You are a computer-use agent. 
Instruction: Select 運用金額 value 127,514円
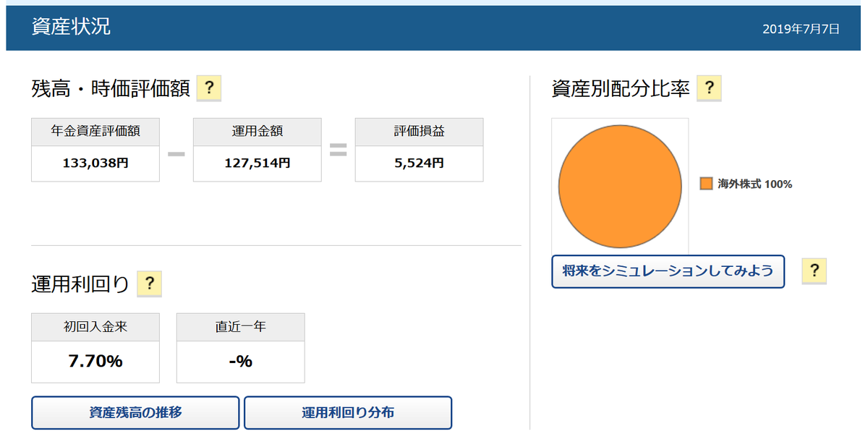[258, 163]
